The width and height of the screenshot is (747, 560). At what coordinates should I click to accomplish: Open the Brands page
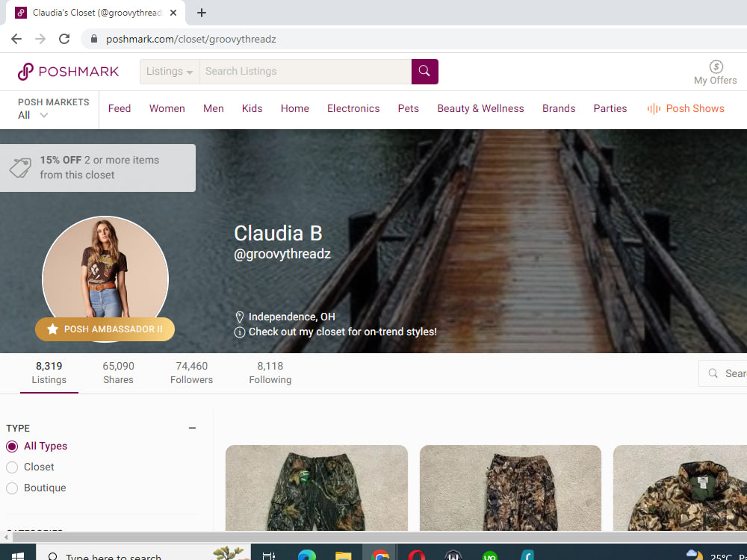point(559,108)
